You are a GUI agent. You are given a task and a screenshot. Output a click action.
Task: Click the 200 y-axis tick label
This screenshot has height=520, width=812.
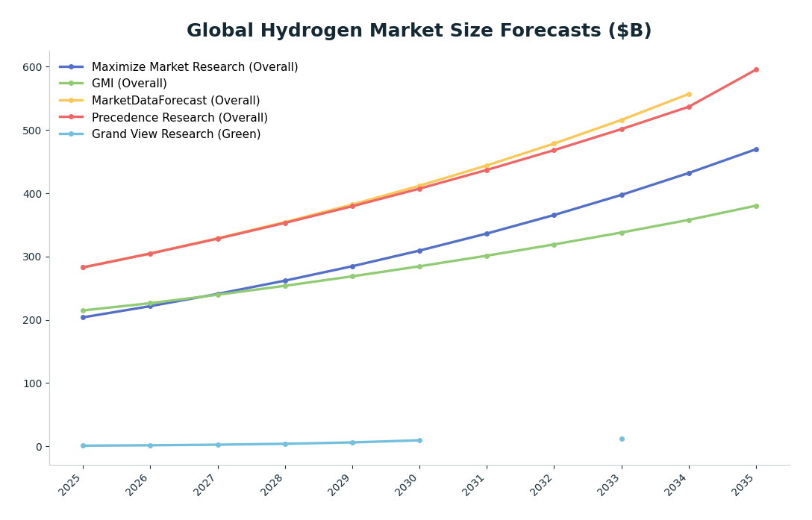(31, 320)
